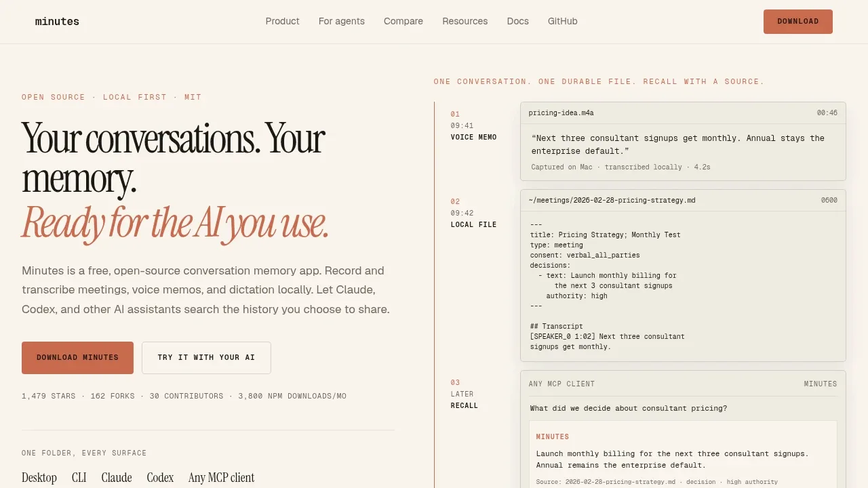Select the Desktop surface label
This screenshot has height=488, width=868.
39,478
